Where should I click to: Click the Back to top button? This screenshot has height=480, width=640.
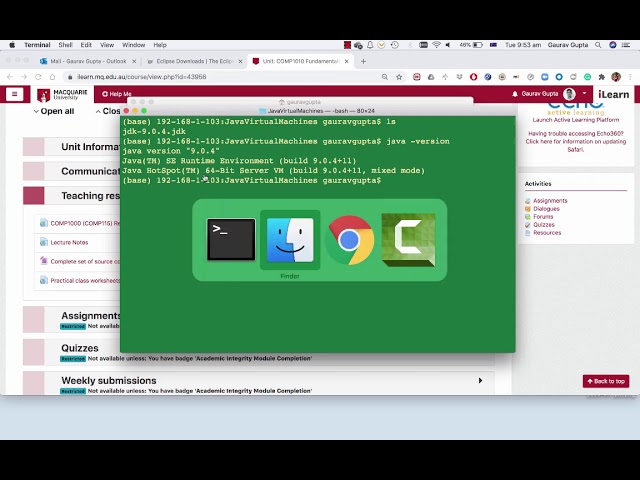tap(606, 381)
